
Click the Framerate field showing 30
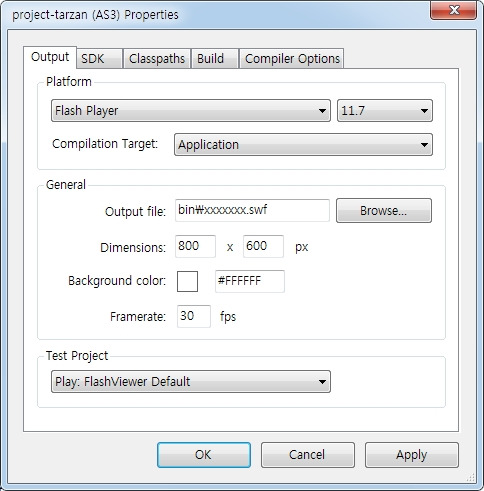(x=194, y=316)
